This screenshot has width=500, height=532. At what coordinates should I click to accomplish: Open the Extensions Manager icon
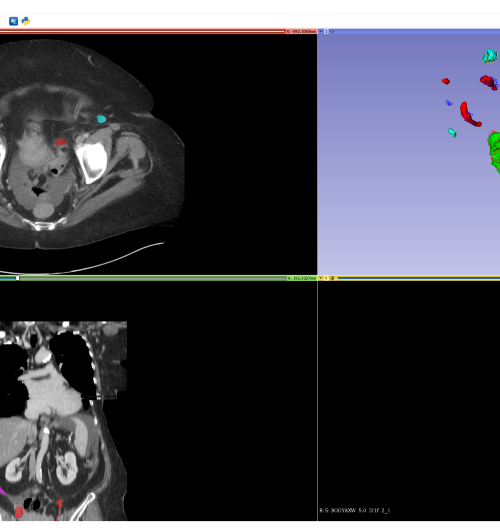point(14,21)
